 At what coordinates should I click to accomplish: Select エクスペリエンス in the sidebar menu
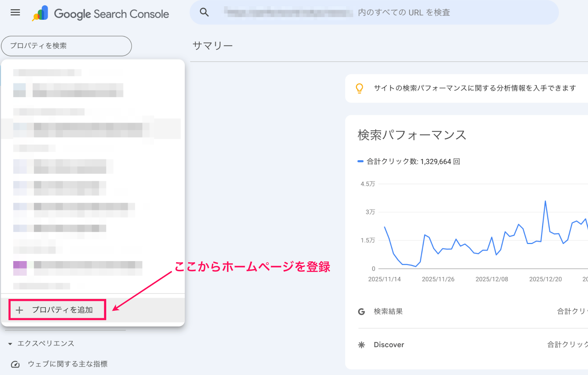pyautogui.click(x=46, y=343)
